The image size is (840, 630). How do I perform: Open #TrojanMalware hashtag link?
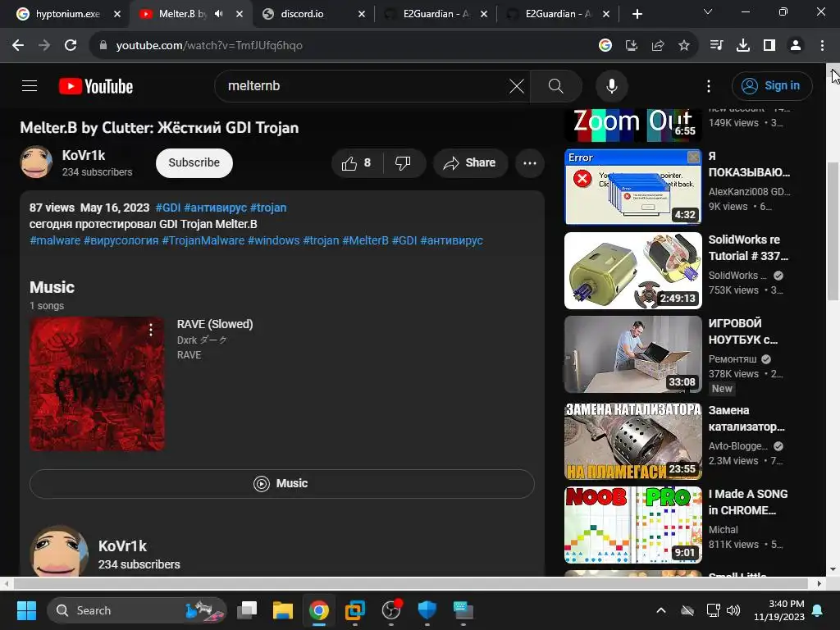click(x=203, y=240)
